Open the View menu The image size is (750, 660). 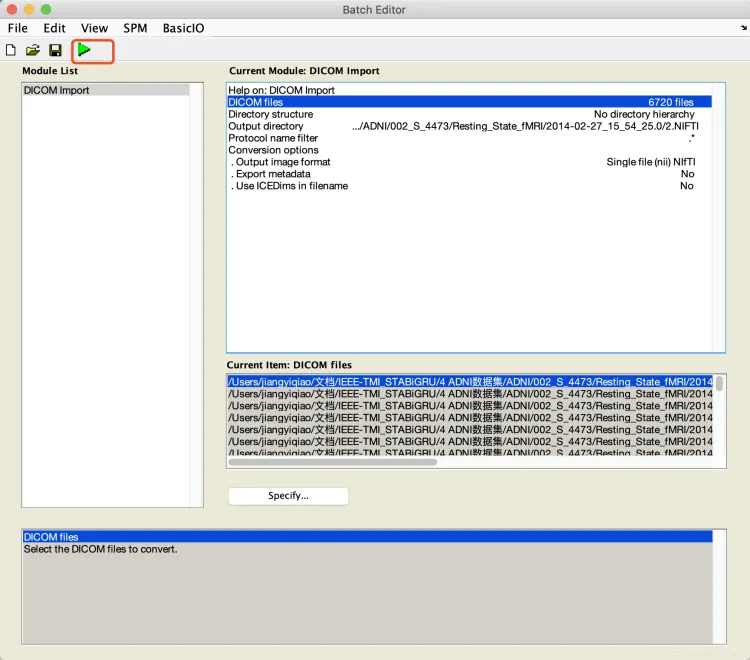pos(95,28)
